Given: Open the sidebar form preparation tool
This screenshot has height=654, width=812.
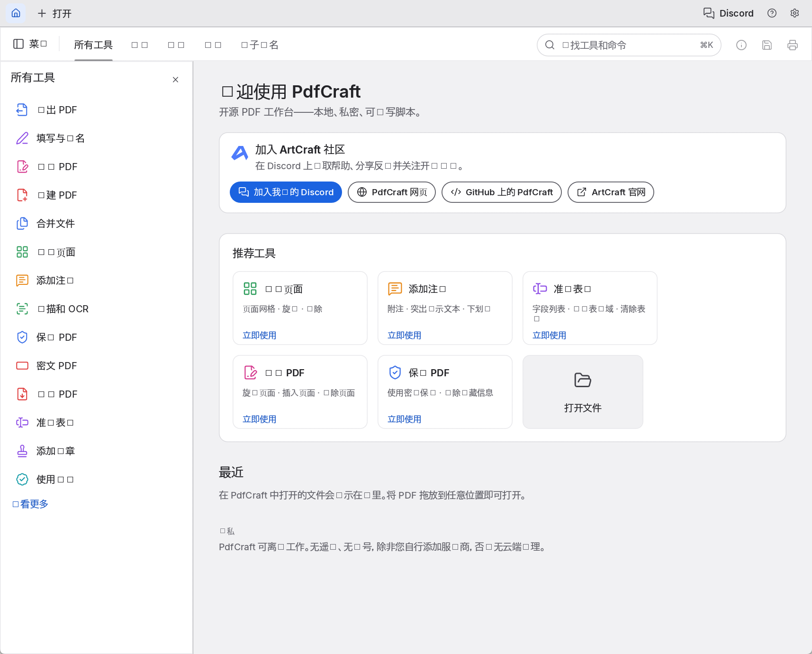Looking at the screenshot, I should (96, 423).
